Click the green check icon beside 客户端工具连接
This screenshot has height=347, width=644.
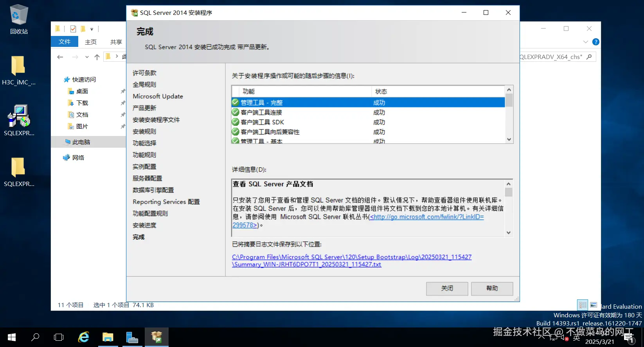click(x=235, y=112)
